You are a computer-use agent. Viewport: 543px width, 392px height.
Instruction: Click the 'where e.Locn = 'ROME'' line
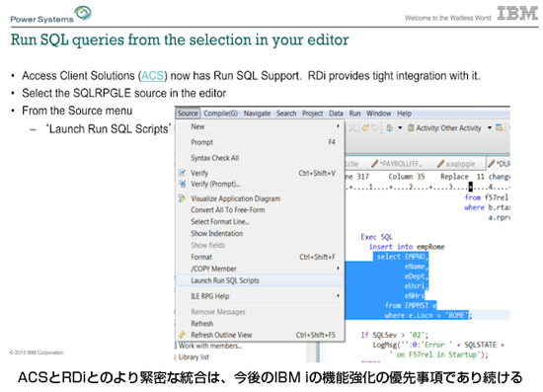tap(427, 315)
